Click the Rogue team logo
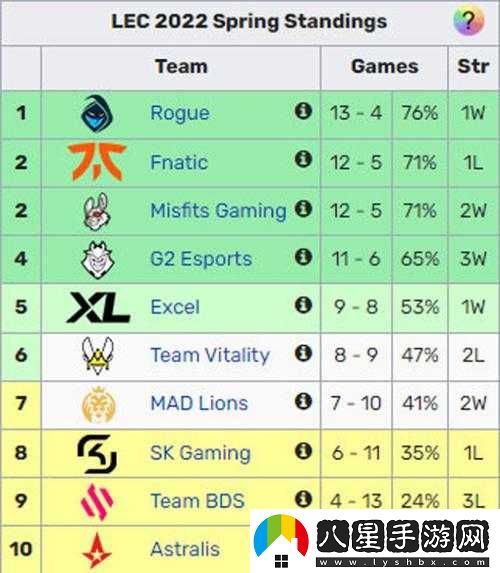The width and height of the screenshot is (500, 573). [97, 113]
